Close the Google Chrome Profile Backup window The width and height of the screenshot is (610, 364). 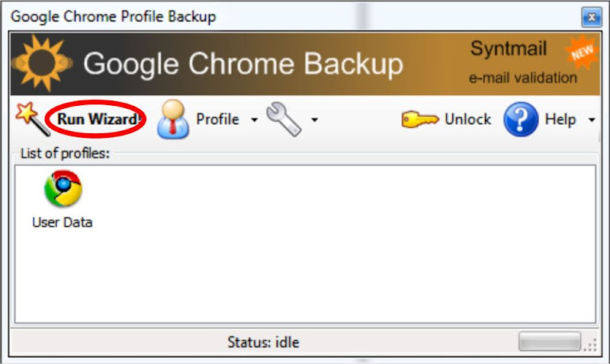click(592, 17)
